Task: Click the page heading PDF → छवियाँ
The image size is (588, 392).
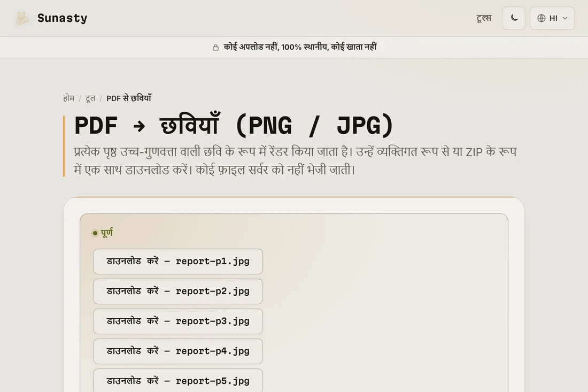Action: [234, 125]
